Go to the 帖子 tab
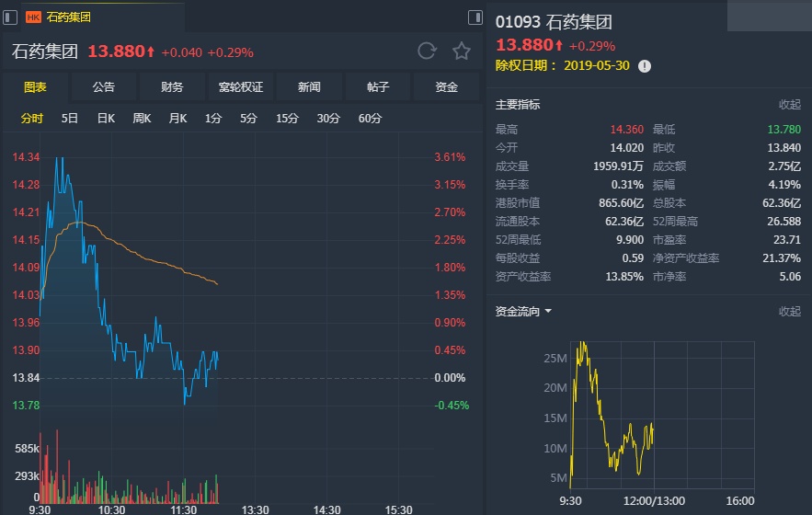This screenshot has width=812, height=515. coord(378,87)
